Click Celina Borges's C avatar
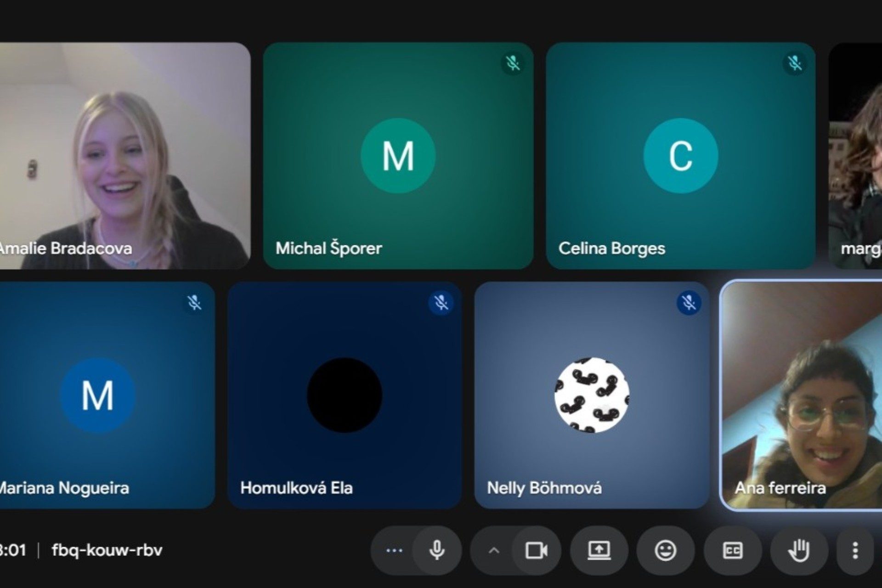 680,156
